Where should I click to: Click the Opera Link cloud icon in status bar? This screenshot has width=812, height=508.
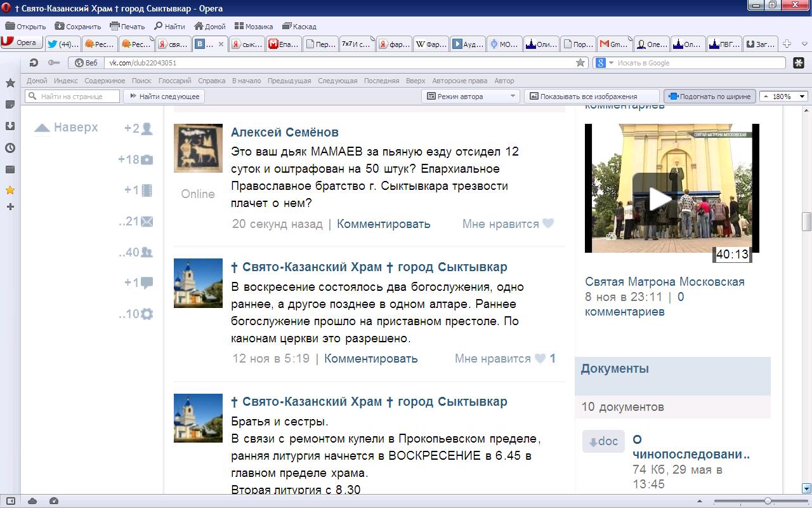tap(32, 501)
